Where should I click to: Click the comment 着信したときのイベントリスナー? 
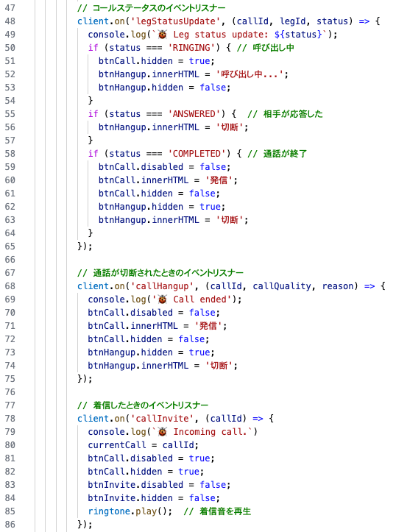[x=143, y=405]
